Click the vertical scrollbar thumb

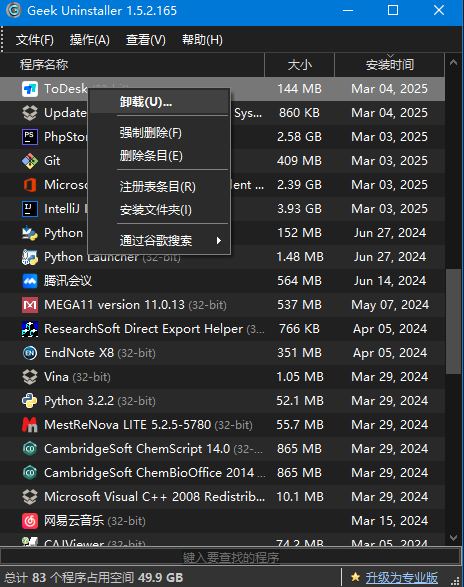[x=454, y=321]
